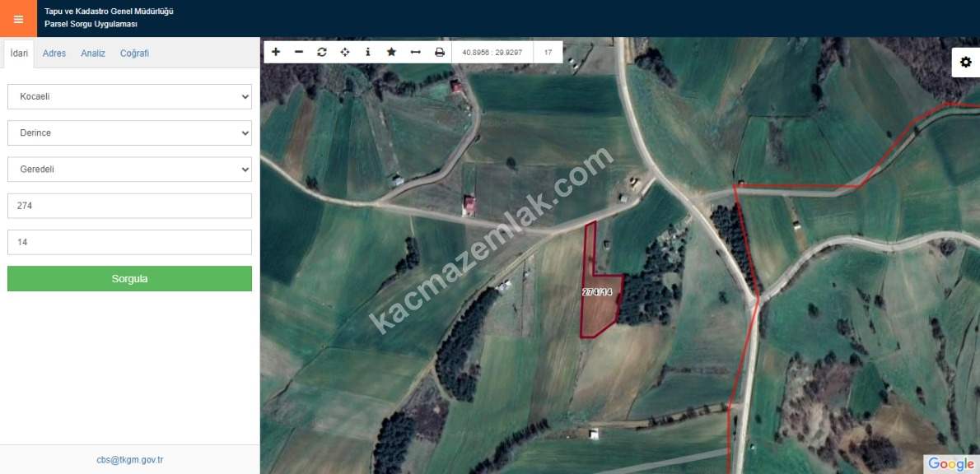Viewport: 980px width, 474px height.
Task: Select the pan/move crosshair tool
Action: point(345,52)
